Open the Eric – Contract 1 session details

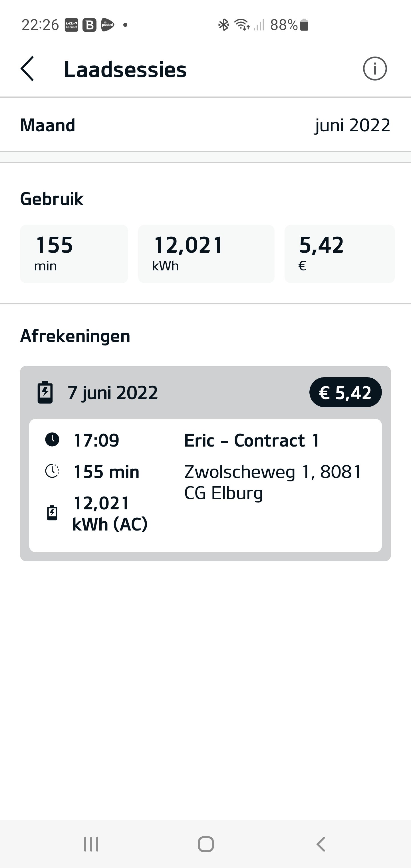[252, 440]
